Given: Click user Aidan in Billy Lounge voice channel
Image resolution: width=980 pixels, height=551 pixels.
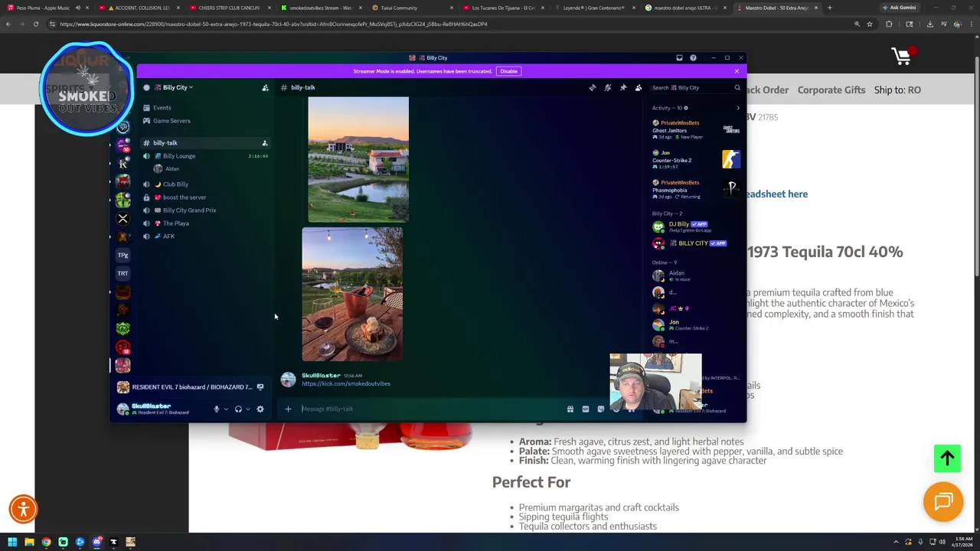Looking at the screenshot, I should pyautogui.click(x=171, y=169).
